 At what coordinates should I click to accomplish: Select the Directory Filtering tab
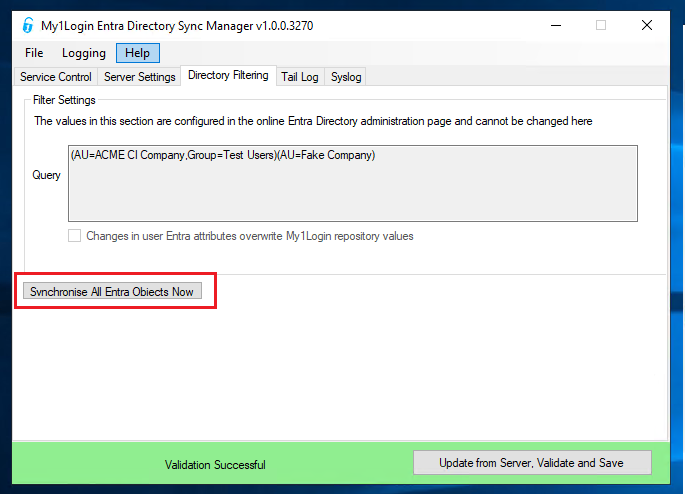228,75
